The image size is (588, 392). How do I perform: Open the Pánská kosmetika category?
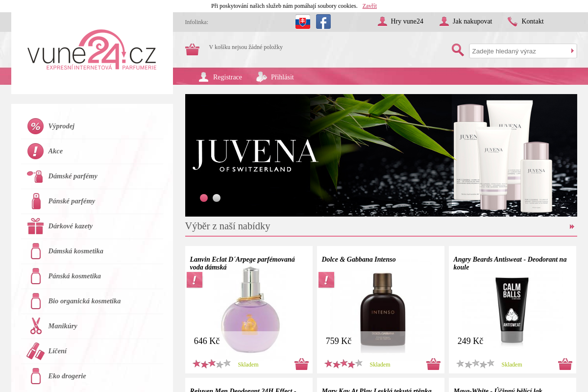pyautogui.click(x=74, y=276)
